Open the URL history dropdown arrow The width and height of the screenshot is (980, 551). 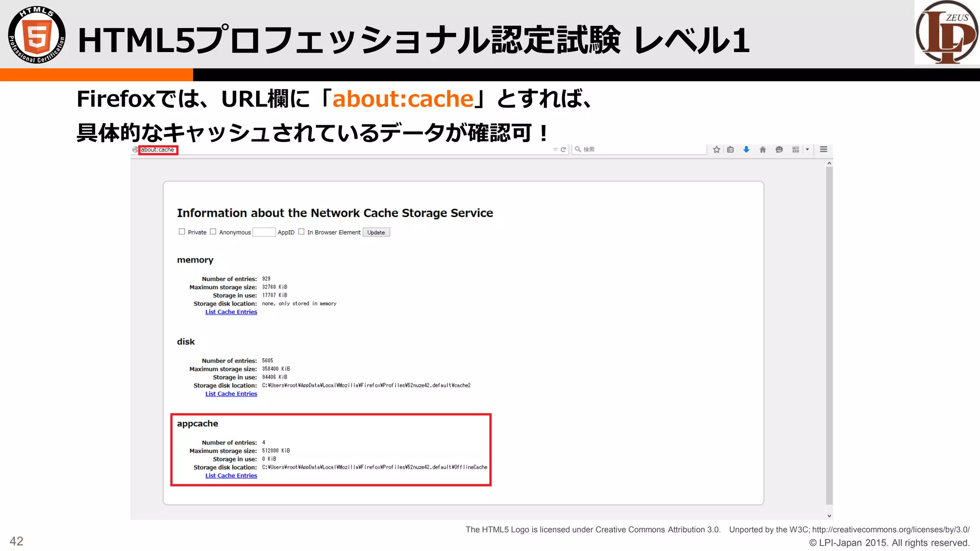[x=555, y=150]
